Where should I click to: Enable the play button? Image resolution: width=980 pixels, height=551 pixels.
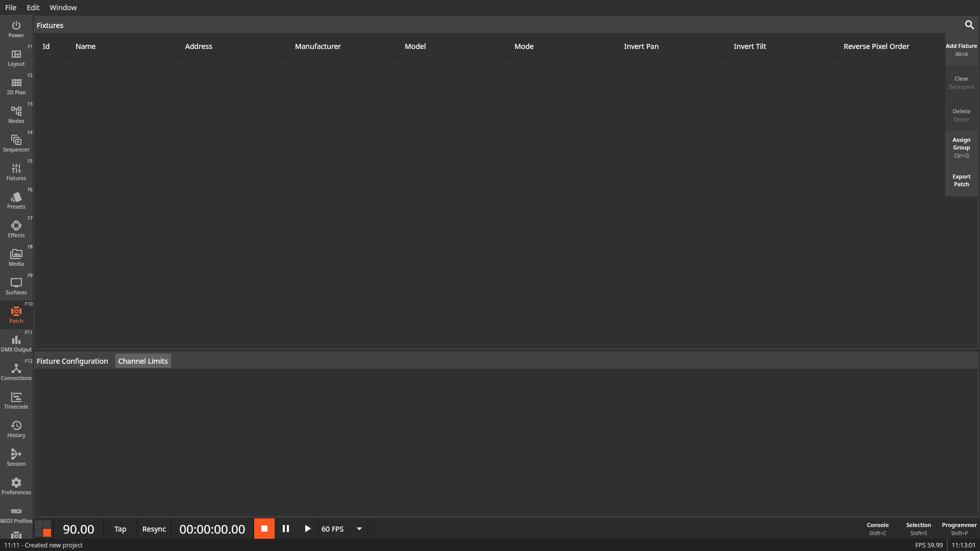307,529
